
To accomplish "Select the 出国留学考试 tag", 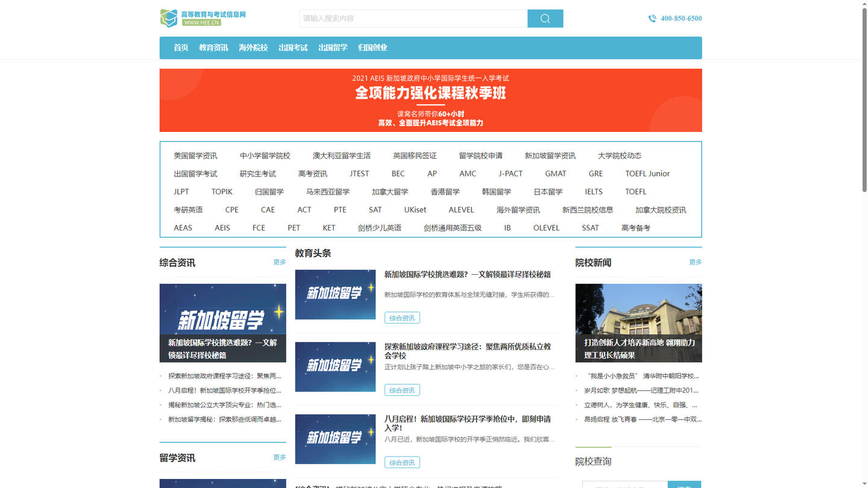I will [195, 174].
